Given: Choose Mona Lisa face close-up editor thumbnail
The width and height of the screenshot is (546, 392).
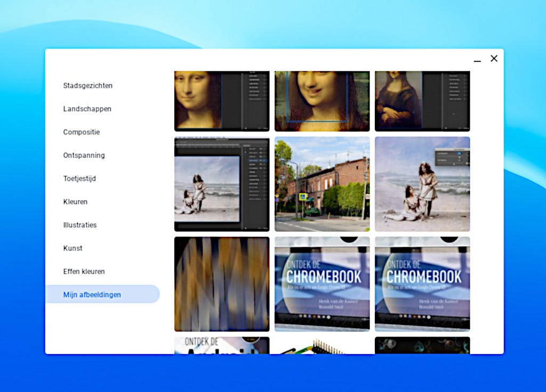Looking at the screenshot, I should 222,101.
